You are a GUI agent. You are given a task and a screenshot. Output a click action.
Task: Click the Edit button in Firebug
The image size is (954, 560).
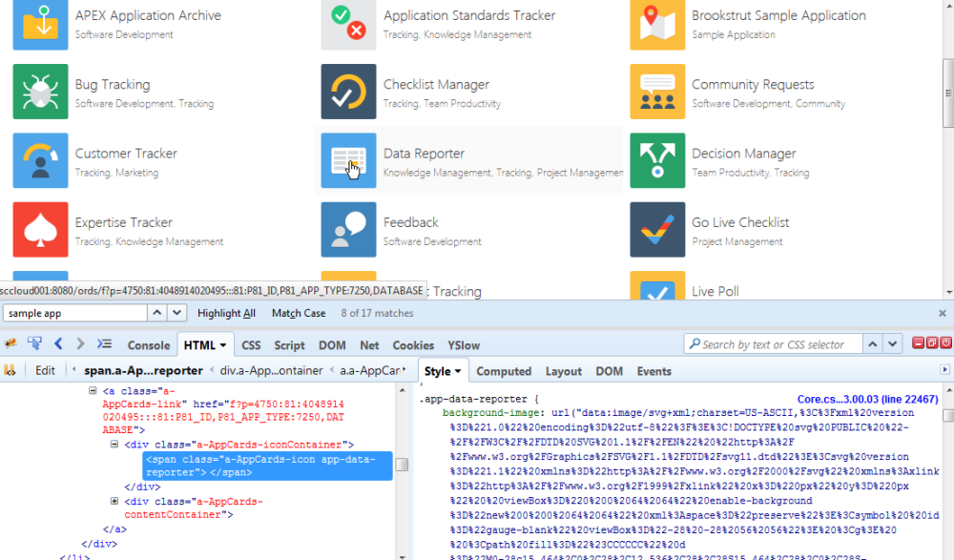(44, 371)
